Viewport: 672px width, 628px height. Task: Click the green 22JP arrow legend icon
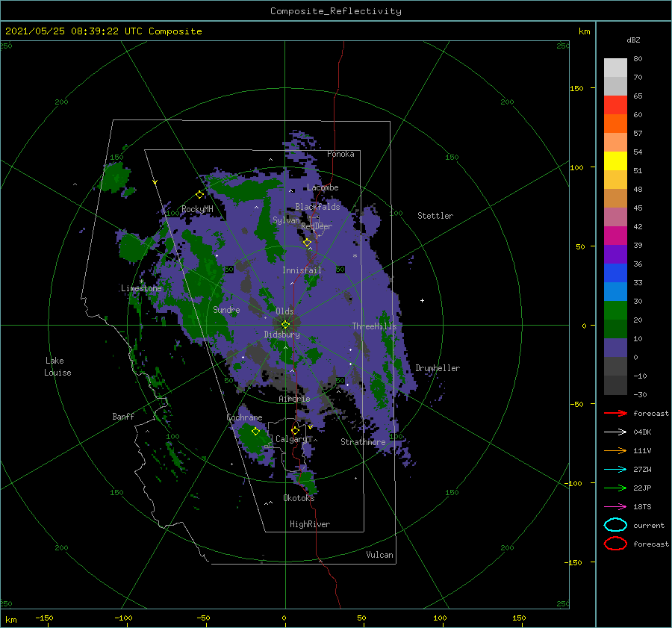tap(615, 488)
